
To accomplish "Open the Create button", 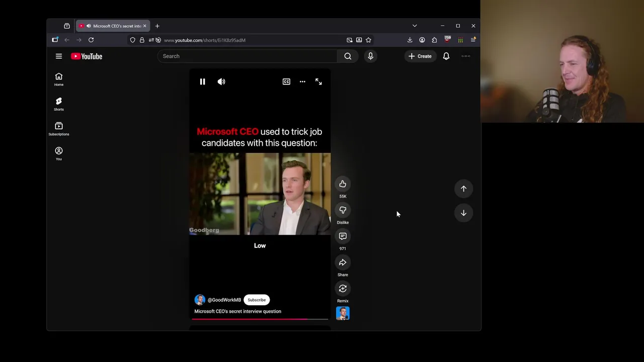I will [420, 56].
